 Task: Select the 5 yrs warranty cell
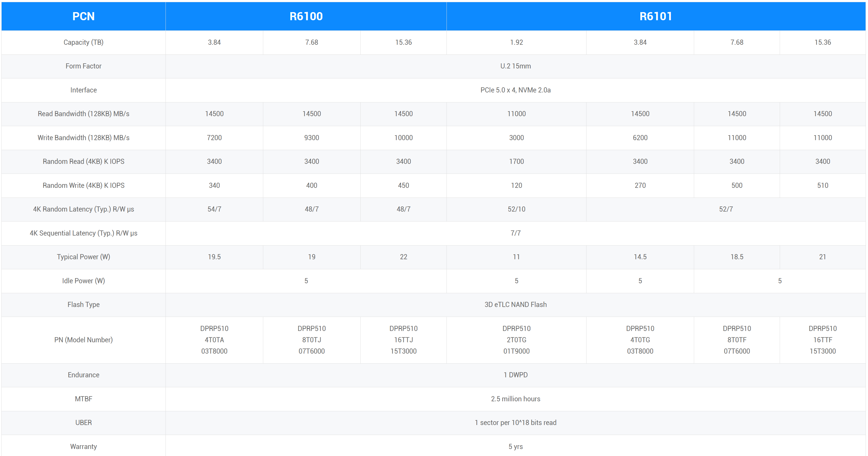pos(515,447)
